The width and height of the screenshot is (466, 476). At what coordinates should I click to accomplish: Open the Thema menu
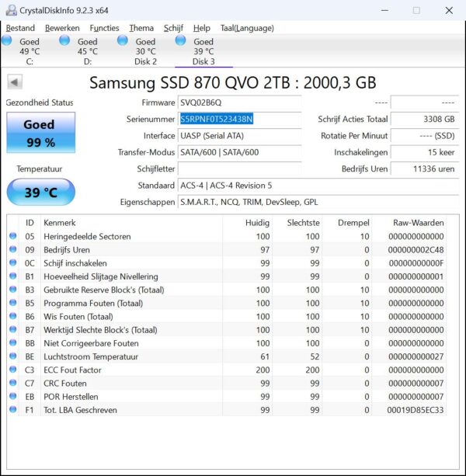click(141, 28)
